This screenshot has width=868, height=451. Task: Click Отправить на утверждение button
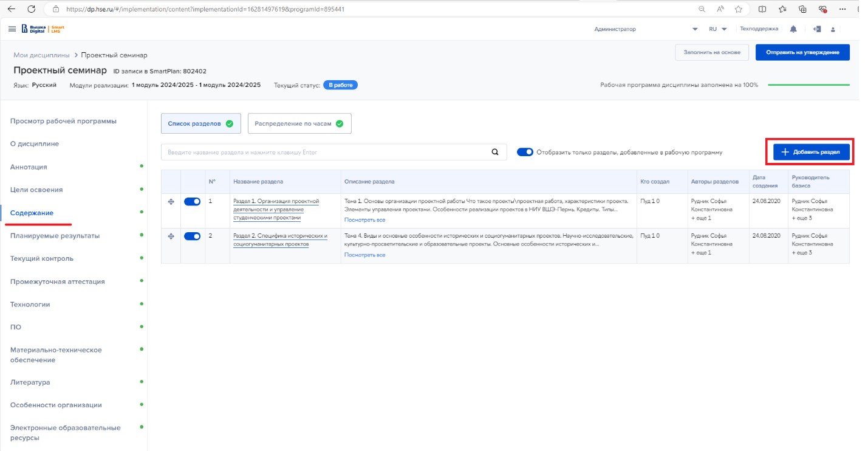click(802, 52)
